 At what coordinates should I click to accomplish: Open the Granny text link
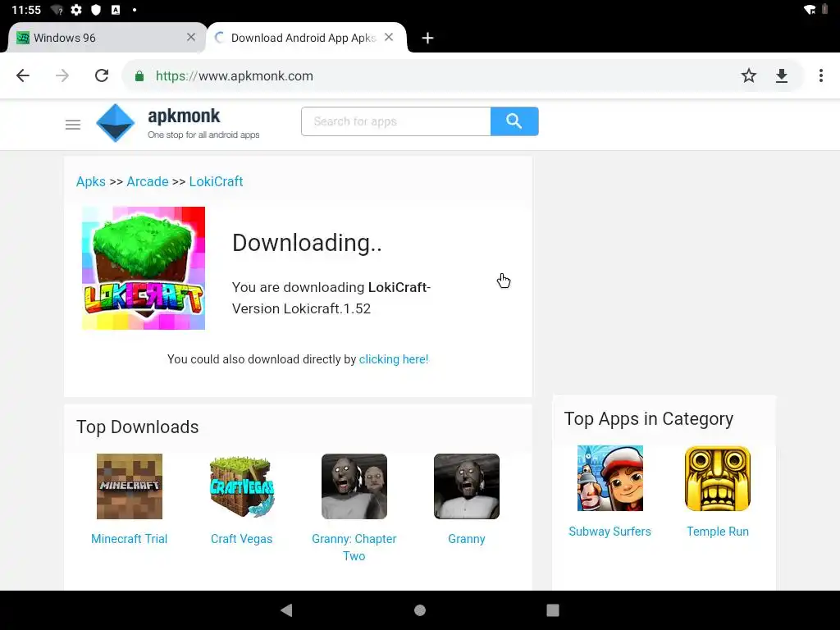coord(467,539)
